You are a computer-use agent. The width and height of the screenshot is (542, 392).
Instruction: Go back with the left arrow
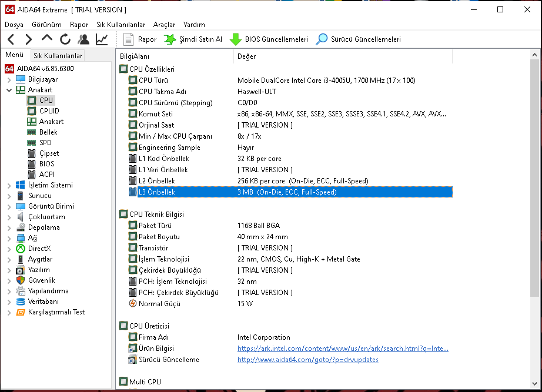pos(11,39)
